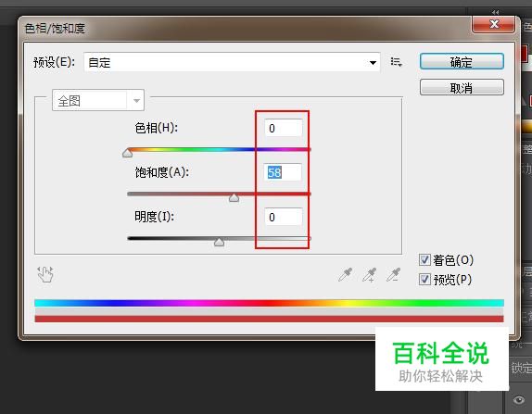
Task: Click the saturation slider handle
Action: (x=234, y=197)
